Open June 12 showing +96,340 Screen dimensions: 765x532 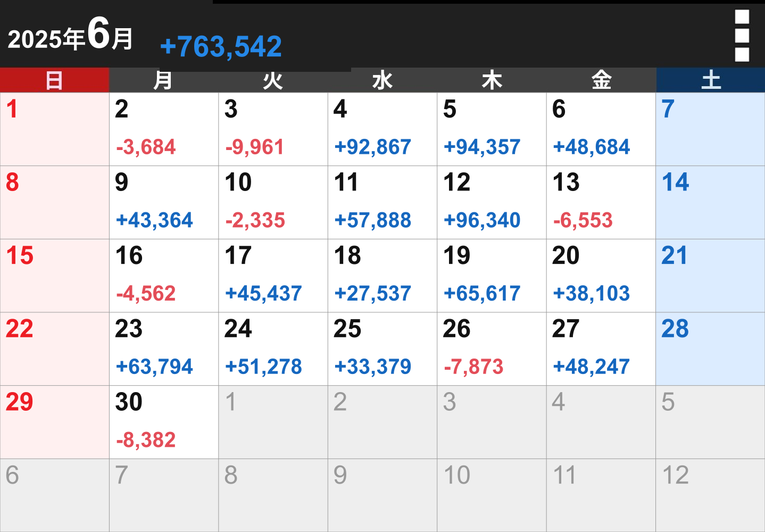(492, 203)
